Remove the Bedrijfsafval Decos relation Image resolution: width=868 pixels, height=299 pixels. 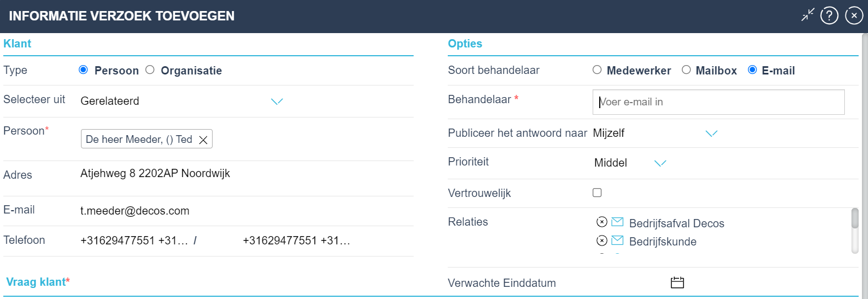[x=602, y=222]
